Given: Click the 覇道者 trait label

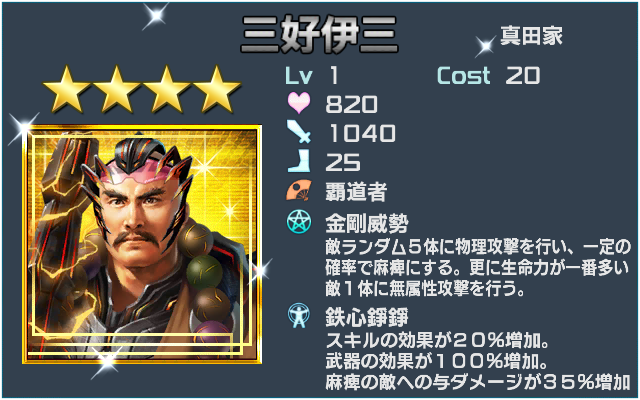Looking at the screenshot, I should coord(356,191).
